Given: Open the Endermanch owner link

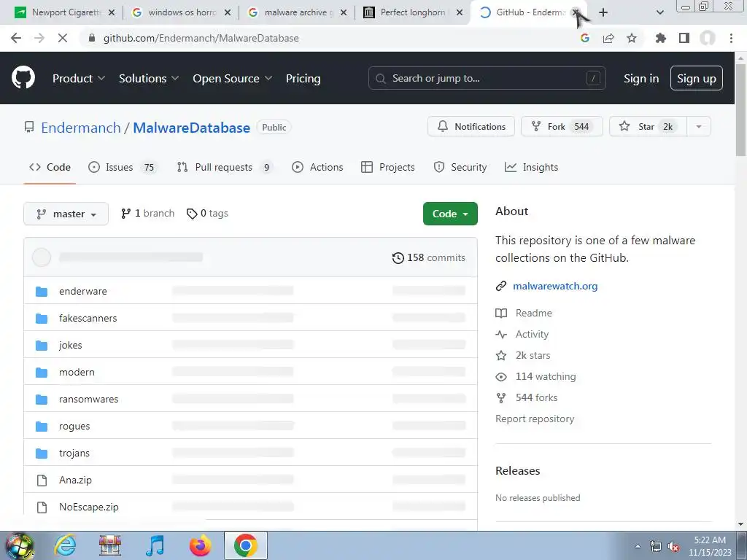Looking at the screenshot, I should [x=81, y=128].
